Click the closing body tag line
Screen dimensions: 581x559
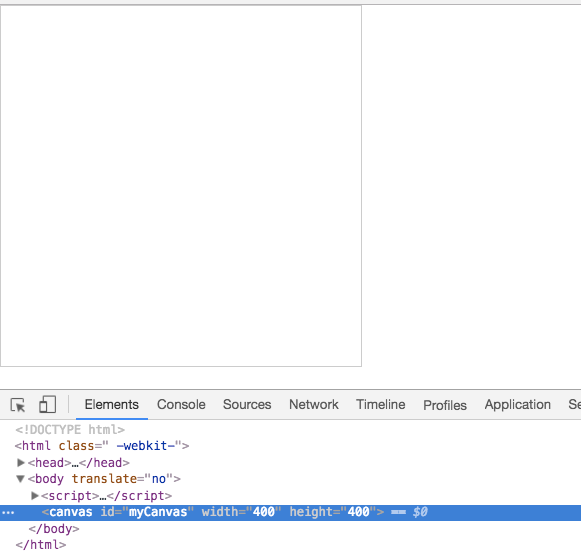click(x=54, y=529)
